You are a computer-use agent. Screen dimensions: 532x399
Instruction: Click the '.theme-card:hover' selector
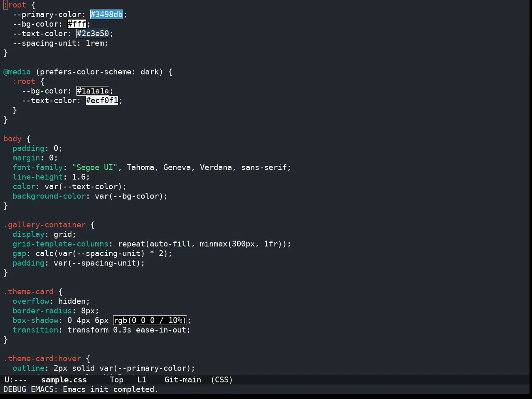(x=42, y=359)
